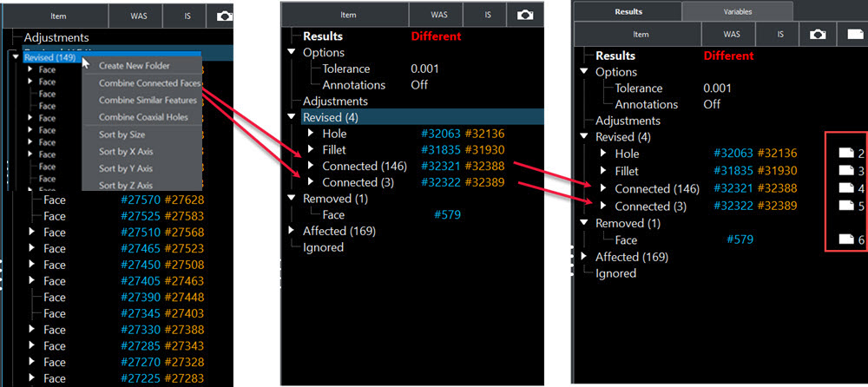This screenshot has width=868, height=387.
Task: Click Combine Coaxial Holes menu option
Action: (141, 117)
